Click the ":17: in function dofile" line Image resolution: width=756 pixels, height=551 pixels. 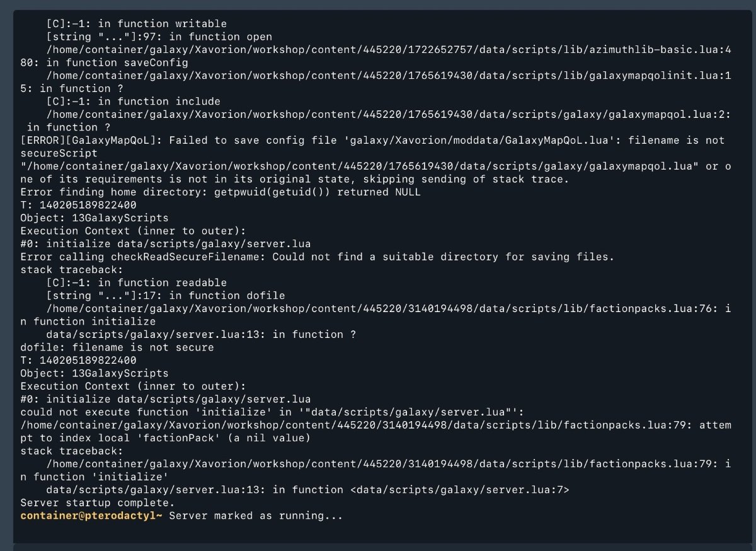pos(165,296)
